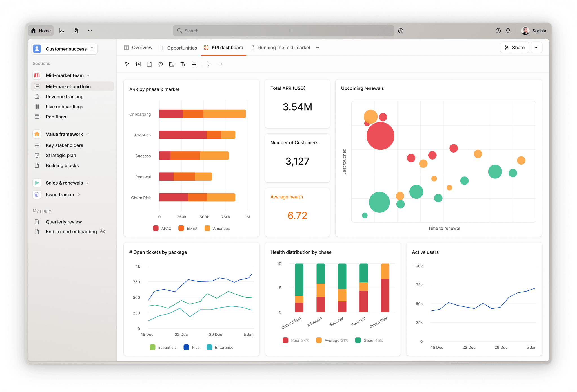Click the Add page plus button in tabs

tap(318, 47)
